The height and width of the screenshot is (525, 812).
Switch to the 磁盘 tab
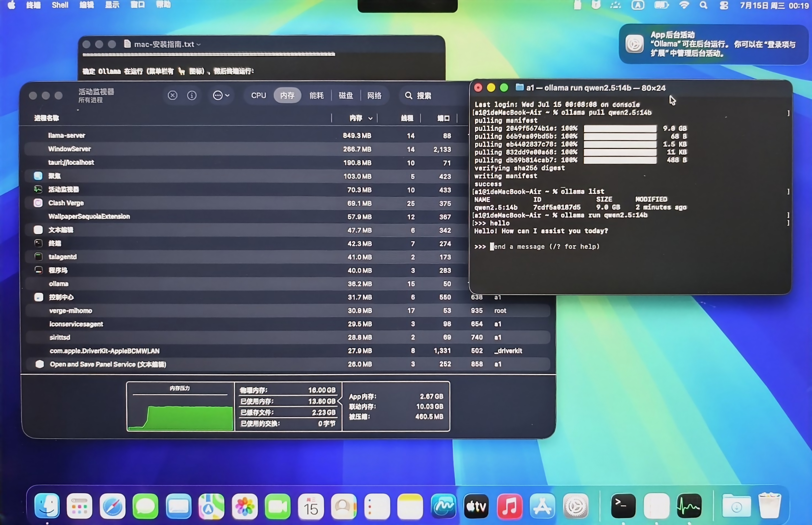[346, 95]
